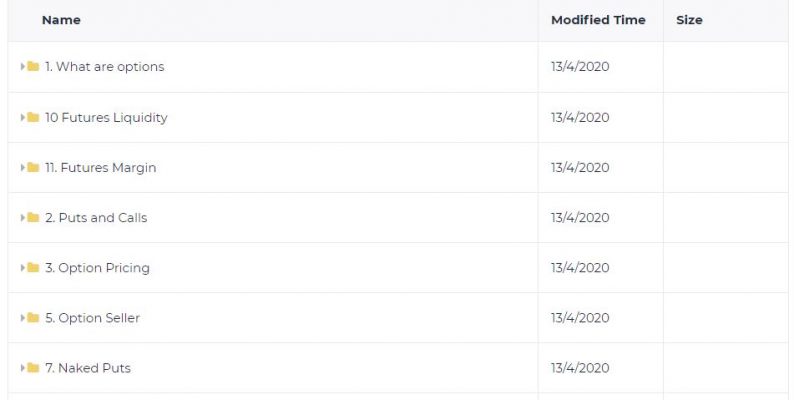Viewport: 794px width, 400px height.
Task: Click the folder icon beside 10 Futures Liquidity
Action: coord(33,117)
